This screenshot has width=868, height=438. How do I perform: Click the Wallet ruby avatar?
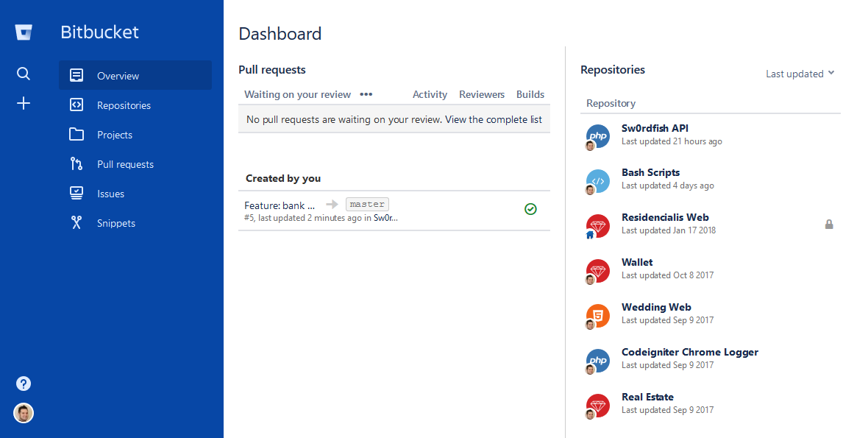click(598, 271)
